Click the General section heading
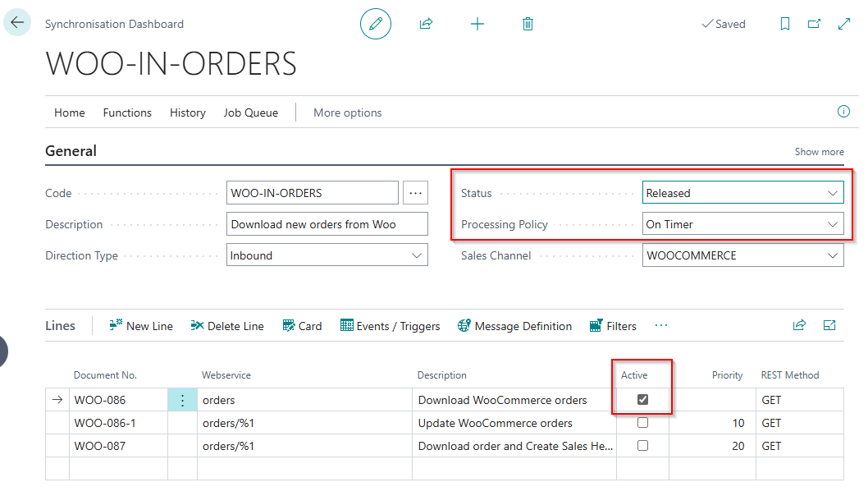The width and height of the screenshot is (868, 496). click(71, 151)
